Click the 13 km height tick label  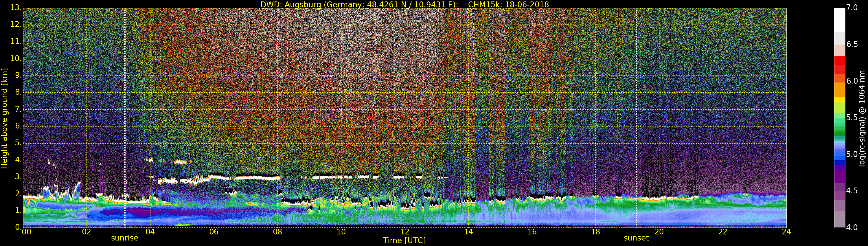point(15,8)
